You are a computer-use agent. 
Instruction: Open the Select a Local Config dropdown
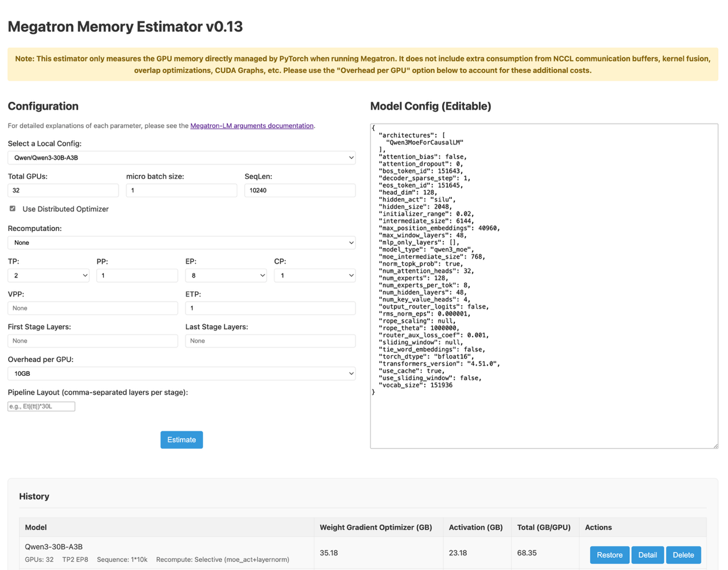click(x=181, y=157)
